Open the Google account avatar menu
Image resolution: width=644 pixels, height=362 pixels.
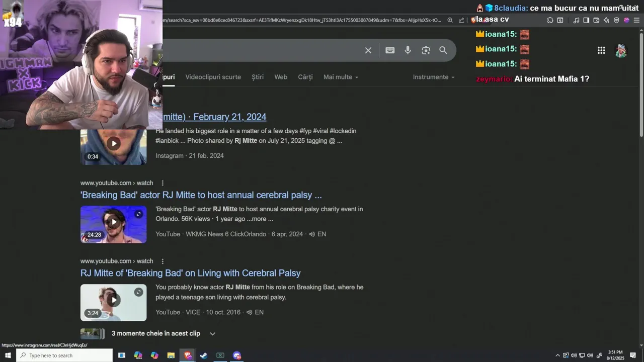point(621,50)
